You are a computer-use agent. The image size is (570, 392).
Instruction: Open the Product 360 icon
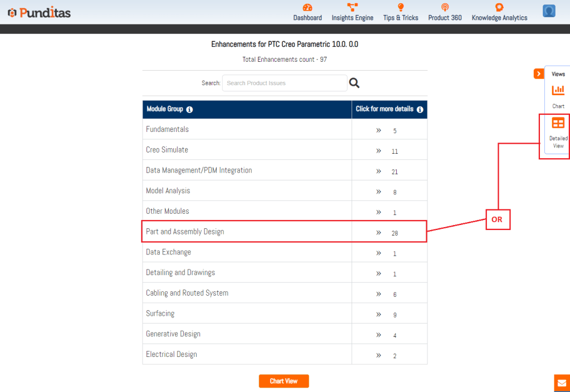coord(445,8)
